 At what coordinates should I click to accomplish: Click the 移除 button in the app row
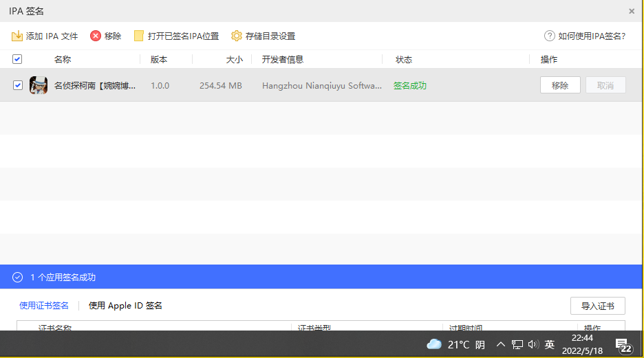(x=560, y=85)
